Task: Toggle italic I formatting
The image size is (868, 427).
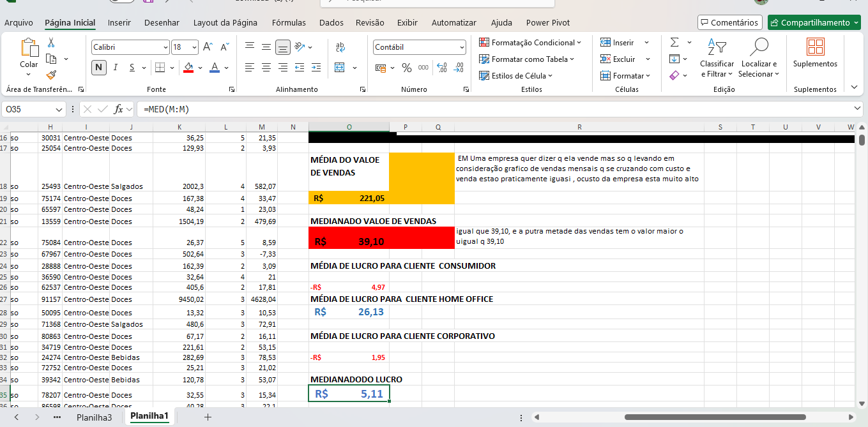Action: click(x=116, y=67)
